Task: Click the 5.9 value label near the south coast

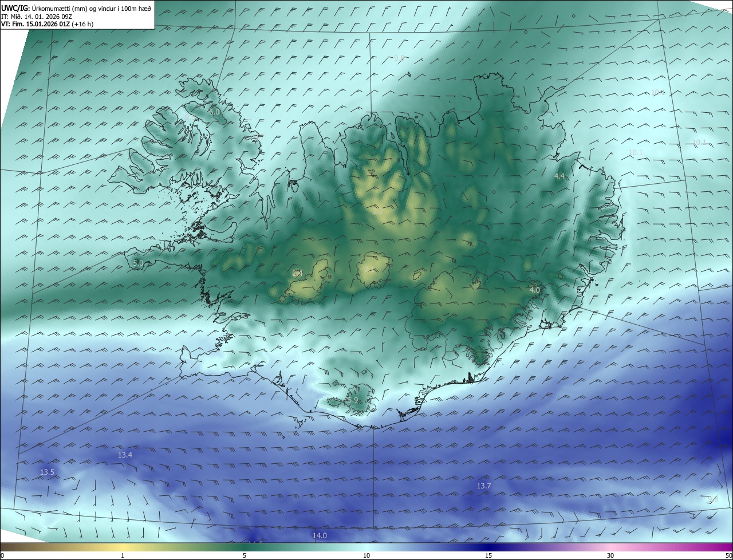Action: pos(352,400)
